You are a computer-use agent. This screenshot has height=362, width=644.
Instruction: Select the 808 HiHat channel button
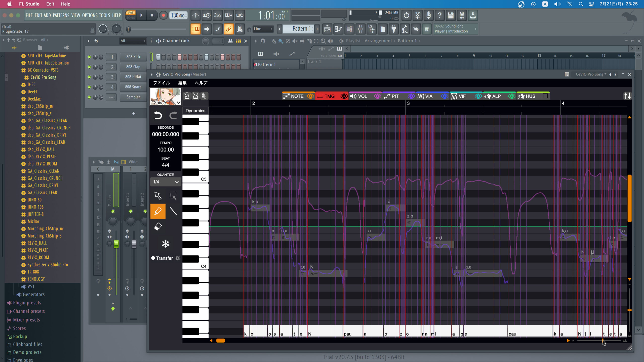(133, 77)
